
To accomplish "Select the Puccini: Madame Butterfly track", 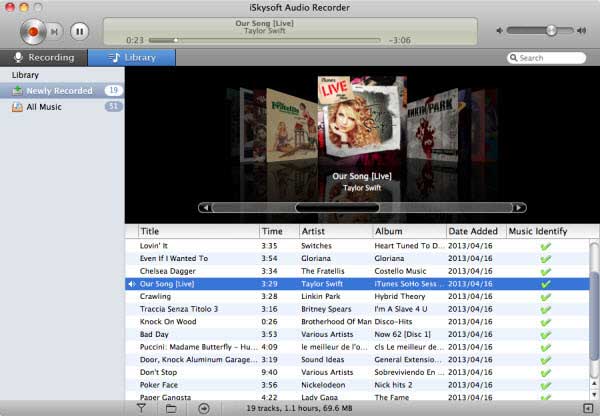I will tap(357, 347).
